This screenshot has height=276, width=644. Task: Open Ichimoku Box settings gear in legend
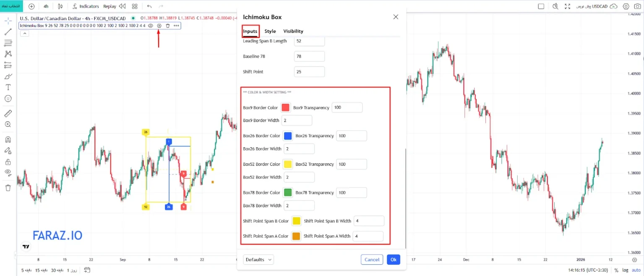(x=159, y=26)
